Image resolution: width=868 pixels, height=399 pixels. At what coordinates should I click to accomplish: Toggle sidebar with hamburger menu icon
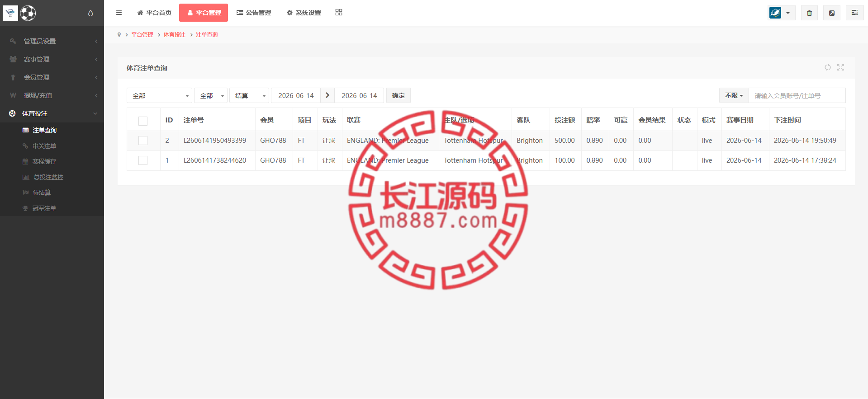click(119, 13)
